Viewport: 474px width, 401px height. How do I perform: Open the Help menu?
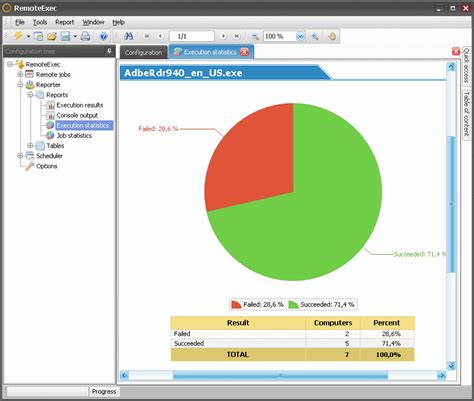[x=118, y=22]
